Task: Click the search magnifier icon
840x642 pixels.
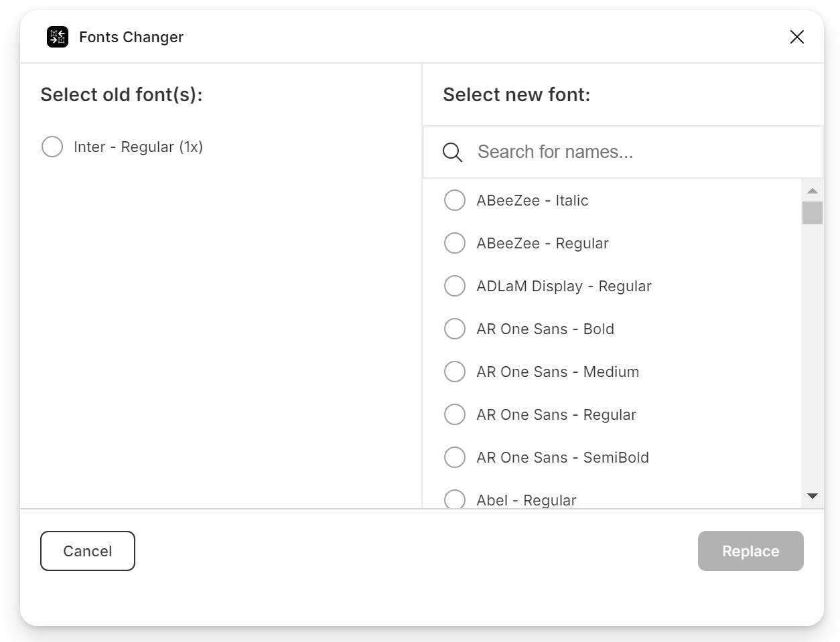Action: (453, 152)
